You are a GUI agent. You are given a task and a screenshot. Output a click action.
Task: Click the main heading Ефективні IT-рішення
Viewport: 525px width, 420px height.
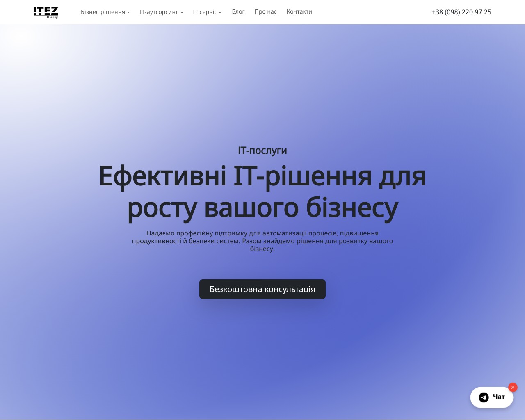[262, 176]
